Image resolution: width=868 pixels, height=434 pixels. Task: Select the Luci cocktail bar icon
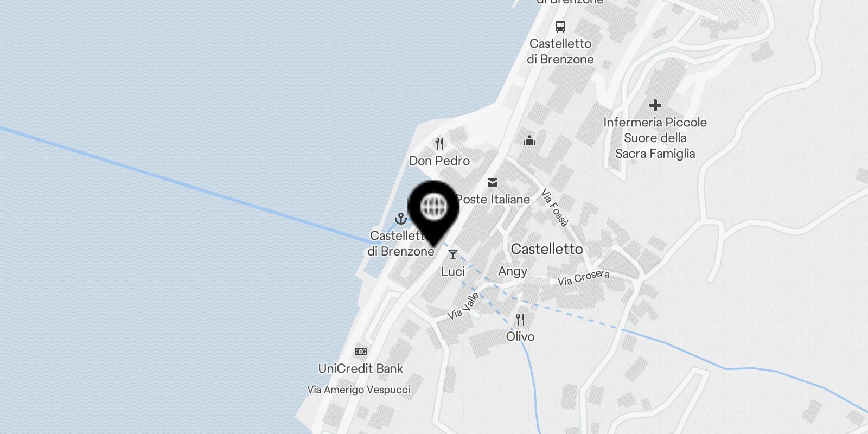[x=453, y=254]
